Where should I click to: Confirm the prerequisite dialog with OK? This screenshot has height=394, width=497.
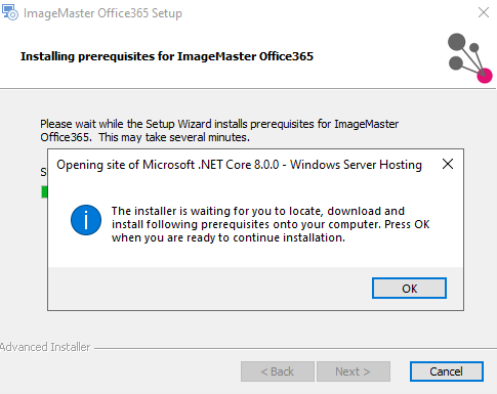[409, 288]
